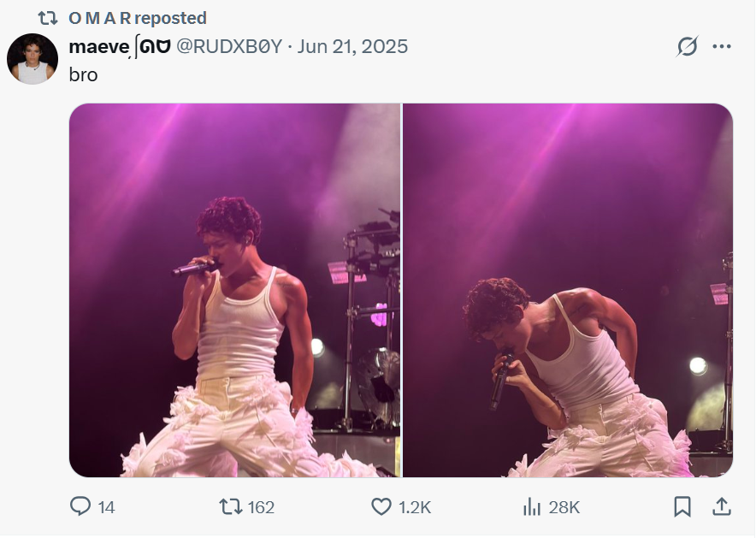The height and width of the screenshot is (538, 756).
Task: Visit the @RUDXB0Y handle
Action: point(229,46)
